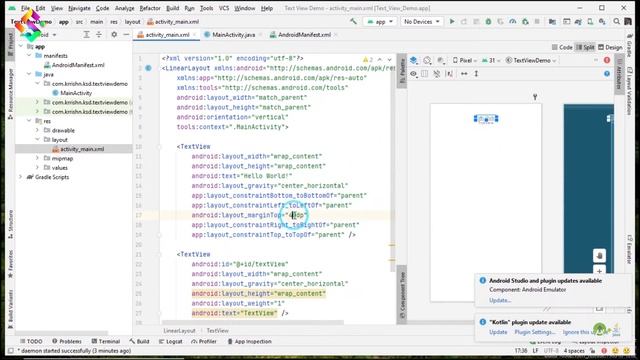
Task: Click the Sync Project with Gradle icon
Action: 578,22
